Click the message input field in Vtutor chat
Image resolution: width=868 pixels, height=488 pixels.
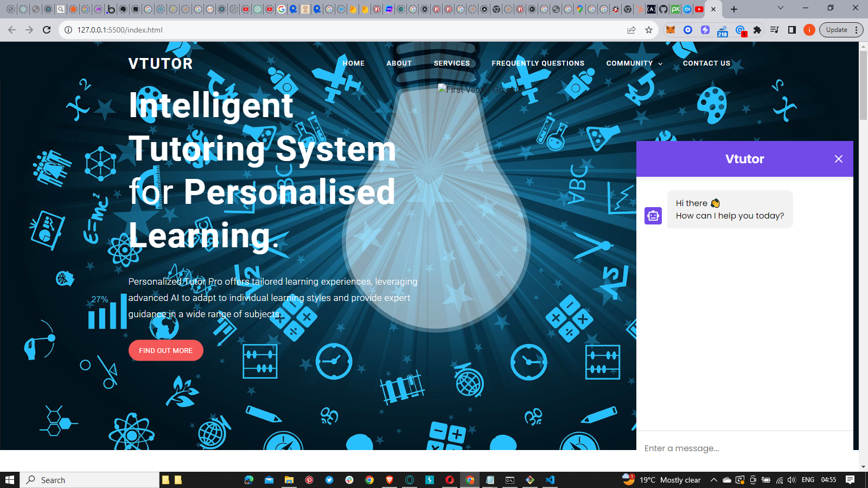(x=744, y=448)
